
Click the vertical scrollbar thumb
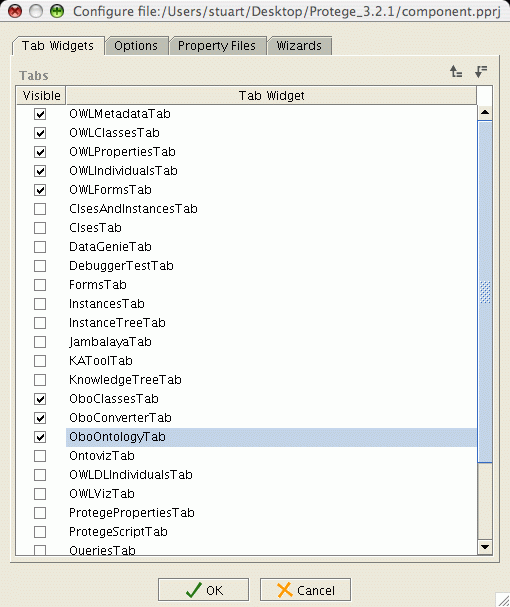pyautogui.click(x=485, y=291)
